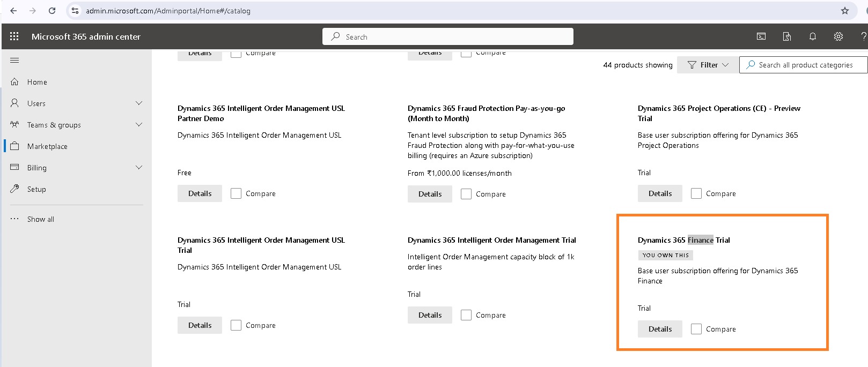This screenshot has width=868, height=367.
Task: Go to Marketplace in the sidebar
Action: click(47, 146)
